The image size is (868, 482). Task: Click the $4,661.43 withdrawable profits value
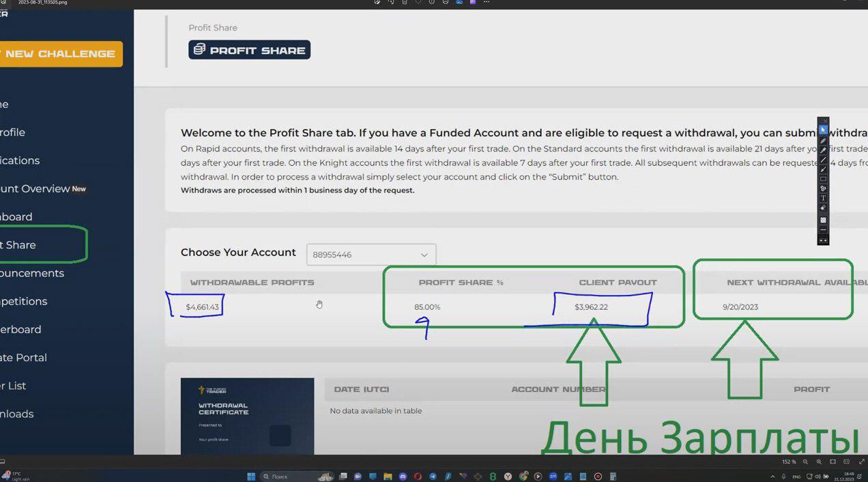202,307
